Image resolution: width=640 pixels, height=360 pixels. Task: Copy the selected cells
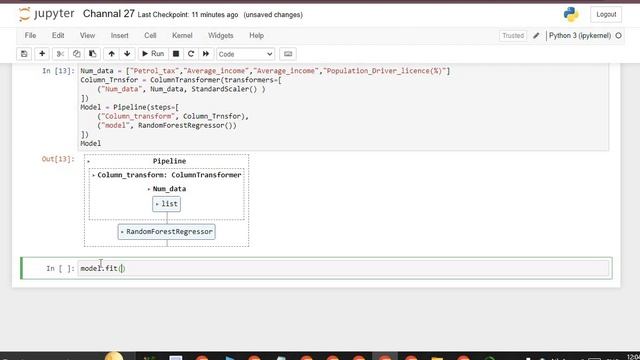pyautogui.click(x=76, y=54)
